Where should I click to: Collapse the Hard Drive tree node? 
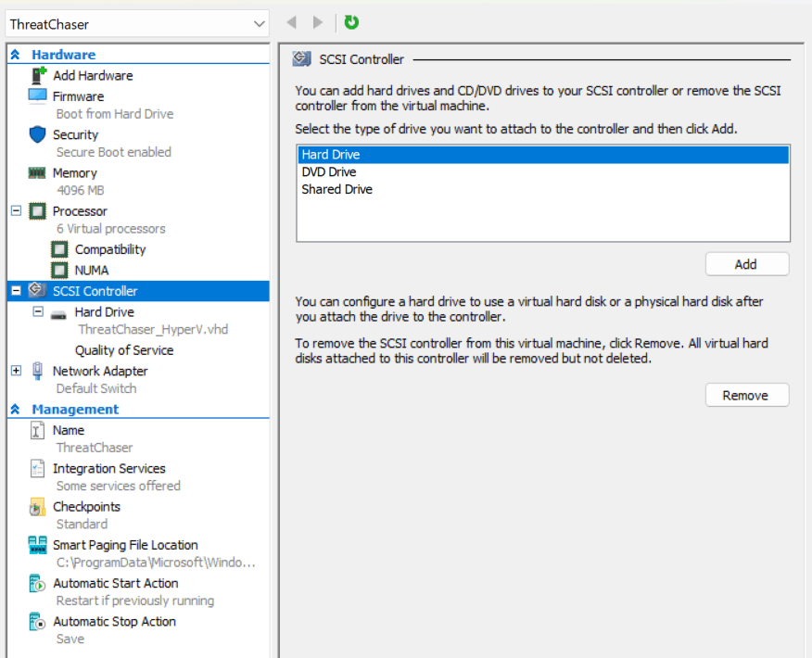(38, 312)
